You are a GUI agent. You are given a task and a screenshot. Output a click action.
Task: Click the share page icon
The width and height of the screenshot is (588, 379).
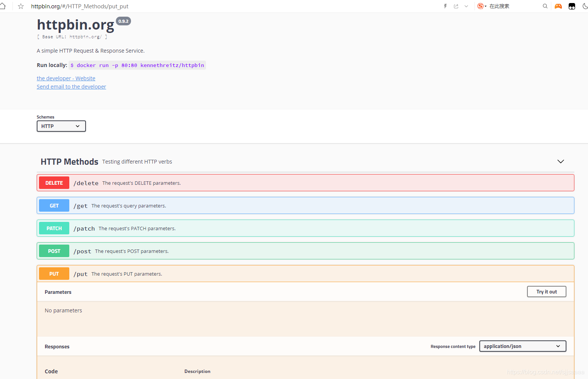pyautogui.click(x=456, y=6)
